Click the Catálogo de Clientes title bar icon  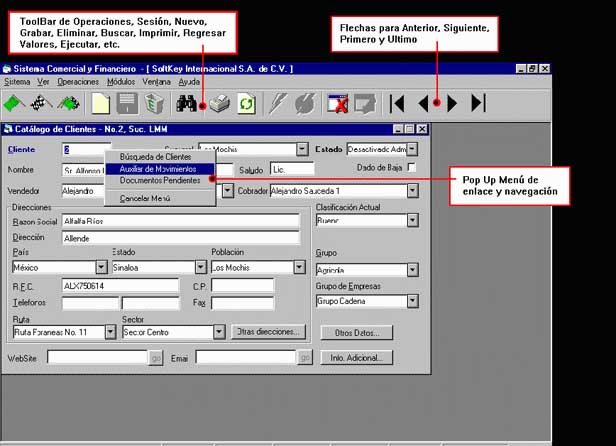pyautogui.click(x=8, y=129)
